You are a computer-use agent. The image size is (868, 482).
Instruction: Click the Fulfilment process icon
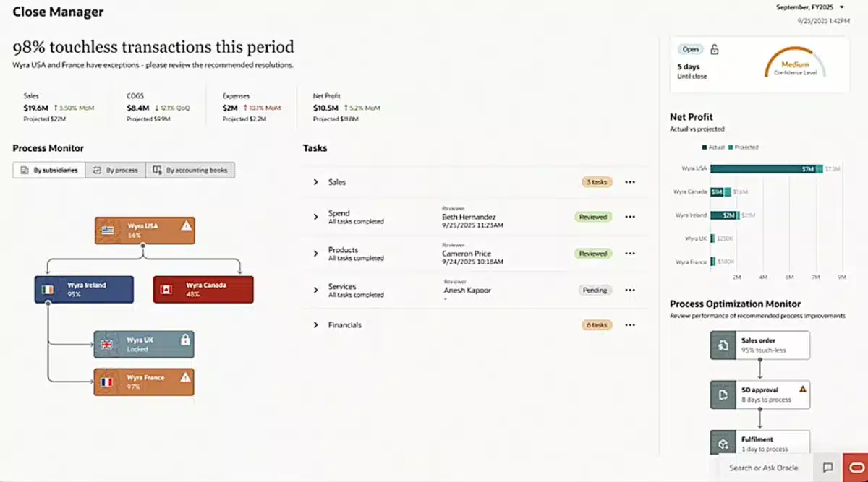click(723, 443)
